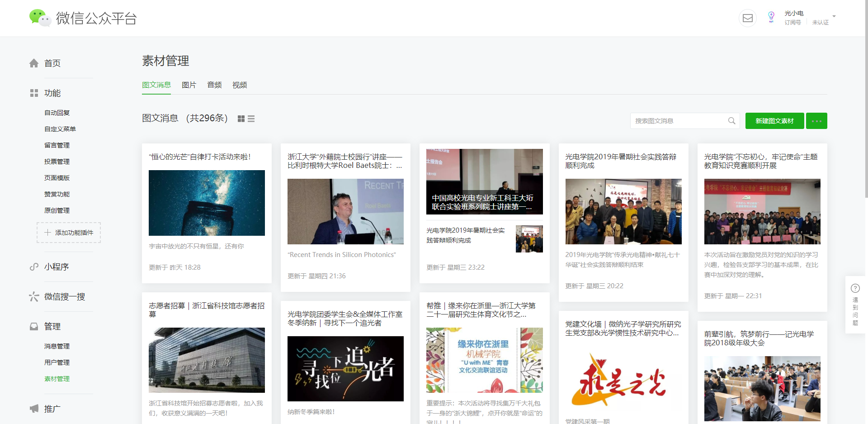Screen dimensions: 868x424
Task: Click the 遇到问题 help icon
Action: (855, 288)
